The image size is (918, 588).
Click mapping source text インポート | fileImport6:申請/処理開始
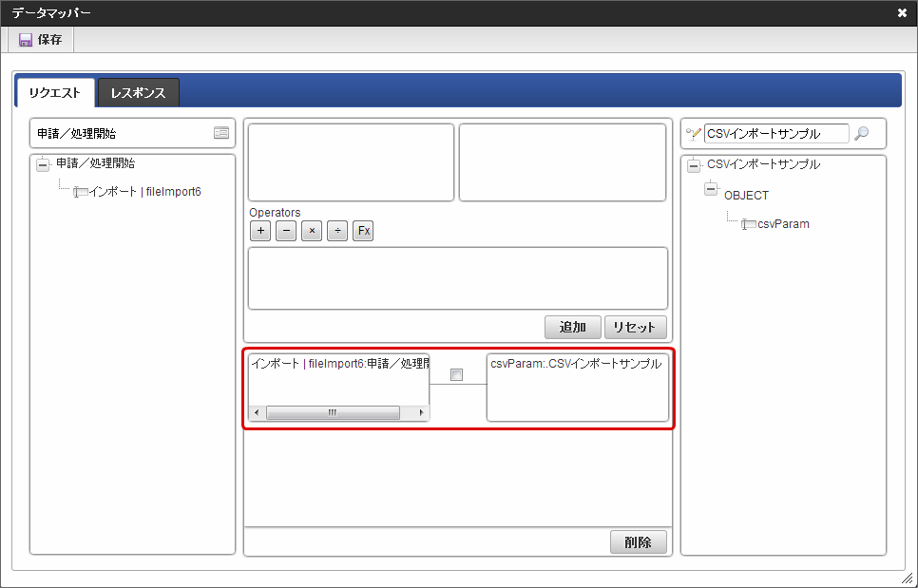pos(341,364)
